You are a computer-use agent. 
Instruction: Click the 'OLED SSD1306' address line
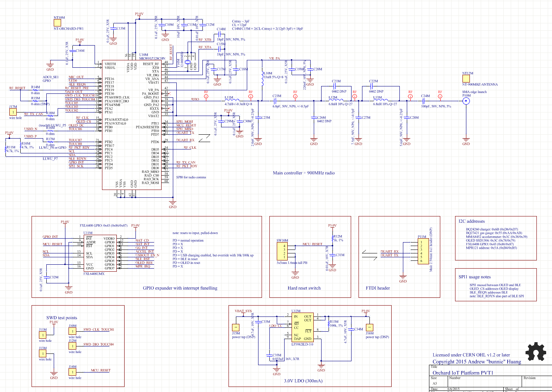pos(492,240)
